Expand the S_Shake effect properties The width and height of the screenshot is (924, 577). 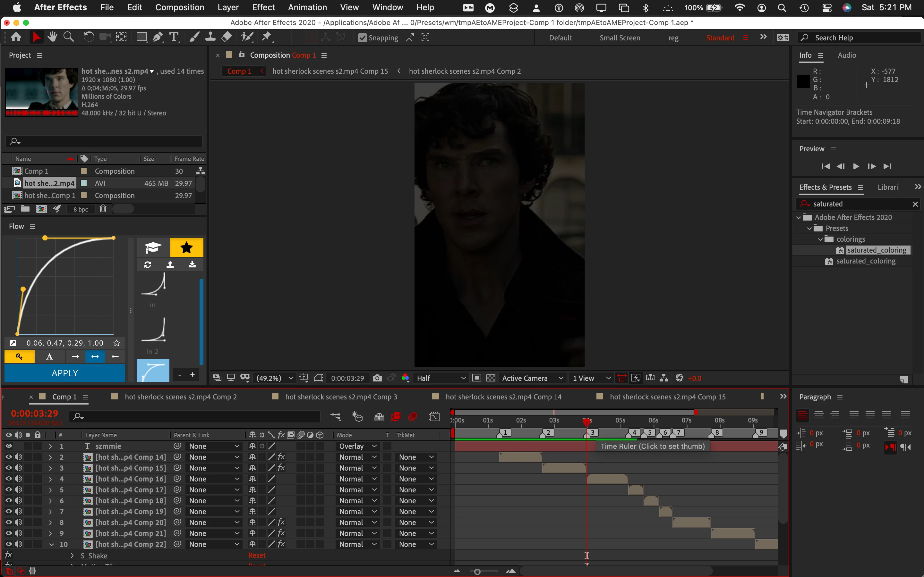[x=72, y=556]
